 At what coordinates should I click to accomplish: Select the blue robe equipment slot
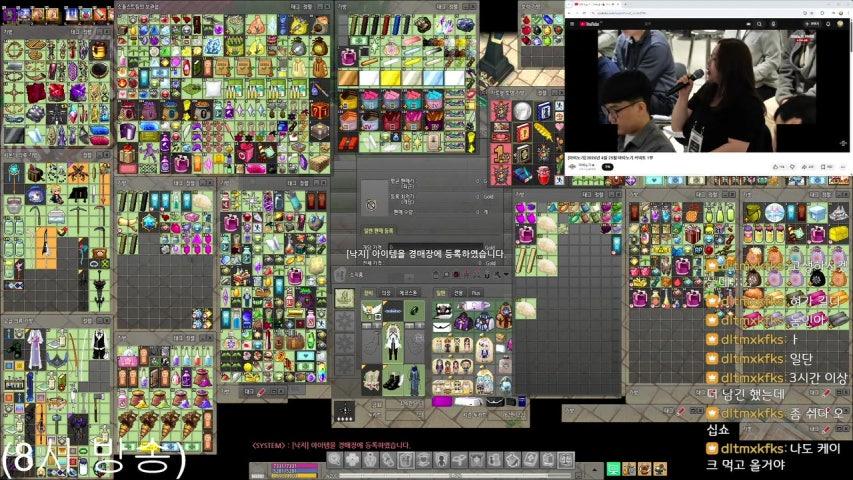[415, 380]
